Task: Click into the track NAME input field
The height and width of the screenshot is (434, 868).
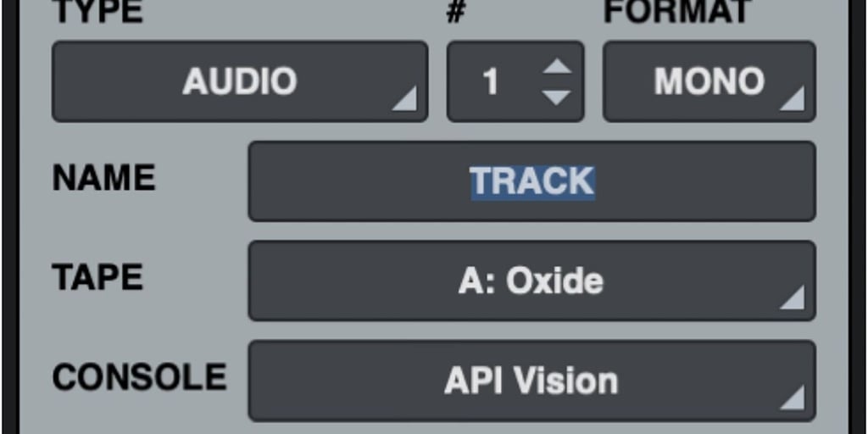Action: [x=532, y=181]
